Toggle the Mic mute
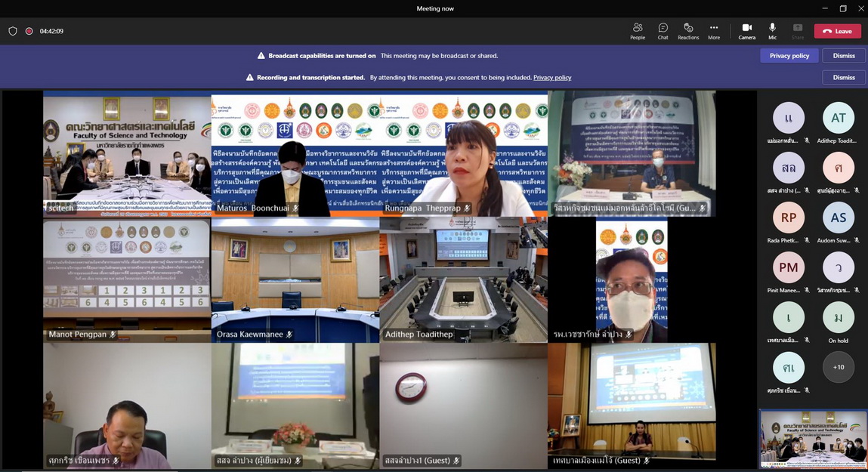The width and height of the screenshot is (868, 472). pyautogui.click(x=772, y=31)
